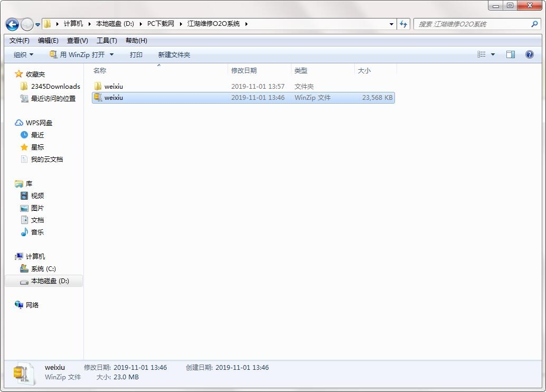Open the 文件(F) menu
Viewport: 546px width, 392px height.
point(19,41)
